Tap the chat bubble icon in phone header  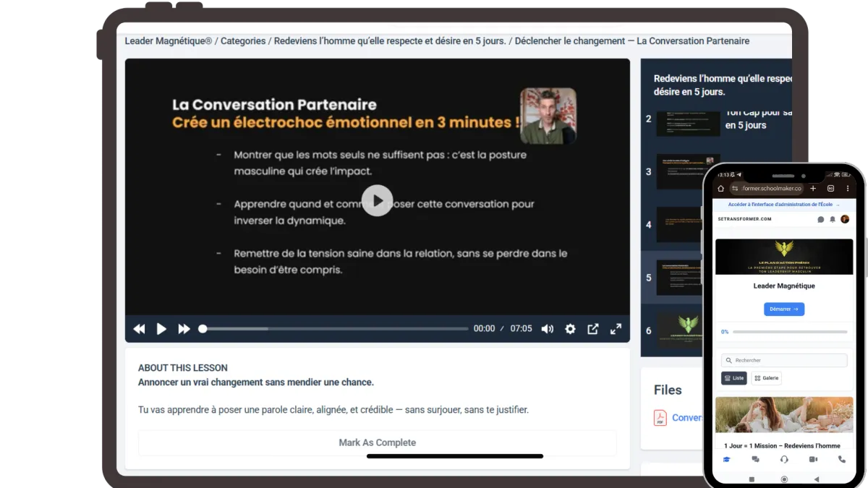point(820,219)
